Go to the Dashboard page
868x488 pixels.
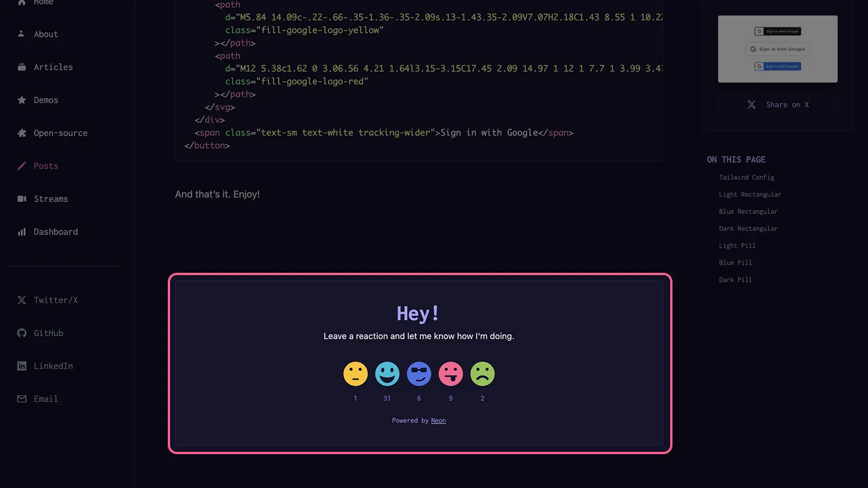click(55, 232)
